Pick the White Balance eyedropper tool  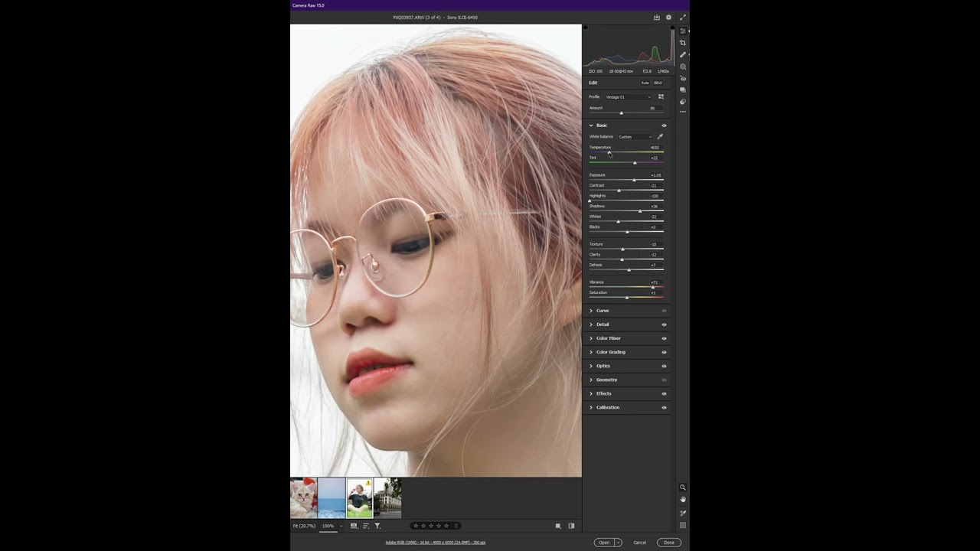tap(660, 137)
